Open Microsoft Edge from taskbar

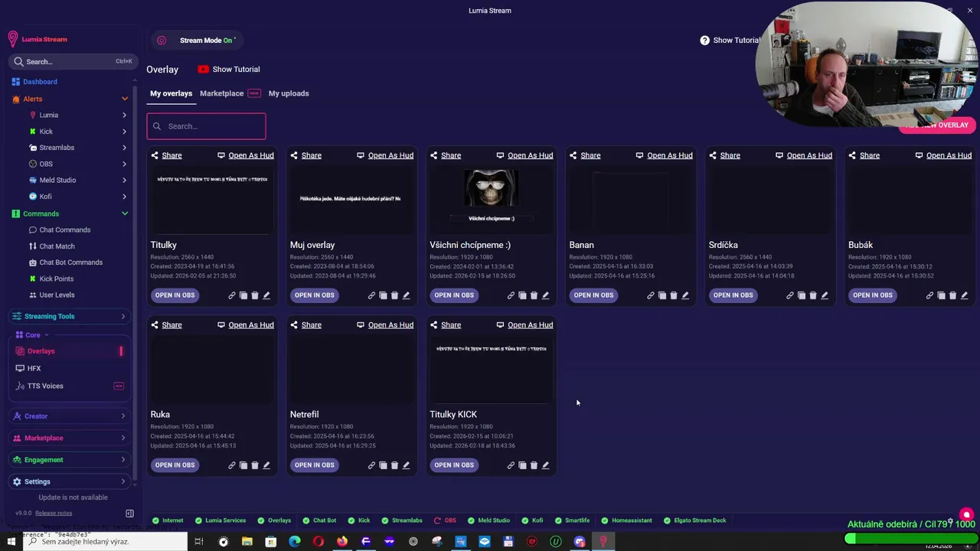point(295,542)
